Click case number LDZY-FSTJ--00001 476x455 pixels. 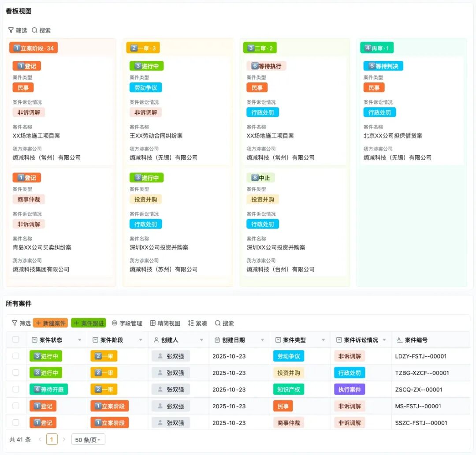(421, 356)
